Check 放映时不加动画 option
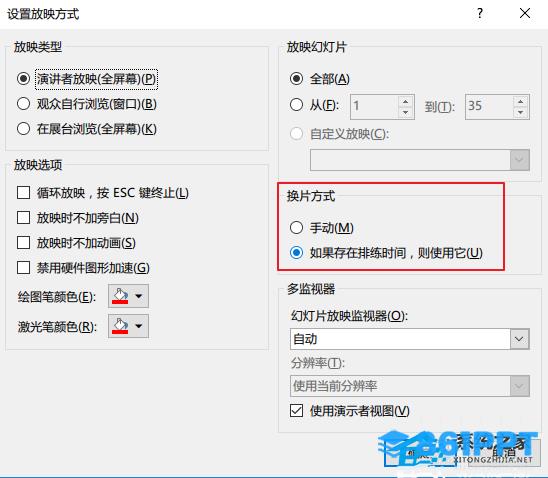 pos(23,242)
